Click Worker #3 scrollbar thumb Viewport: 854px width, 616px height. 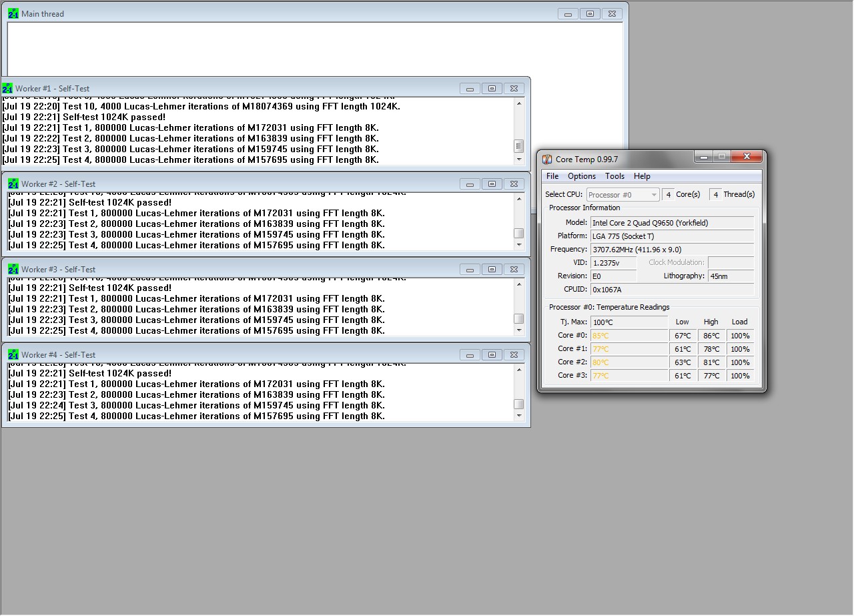coord(519,319)
